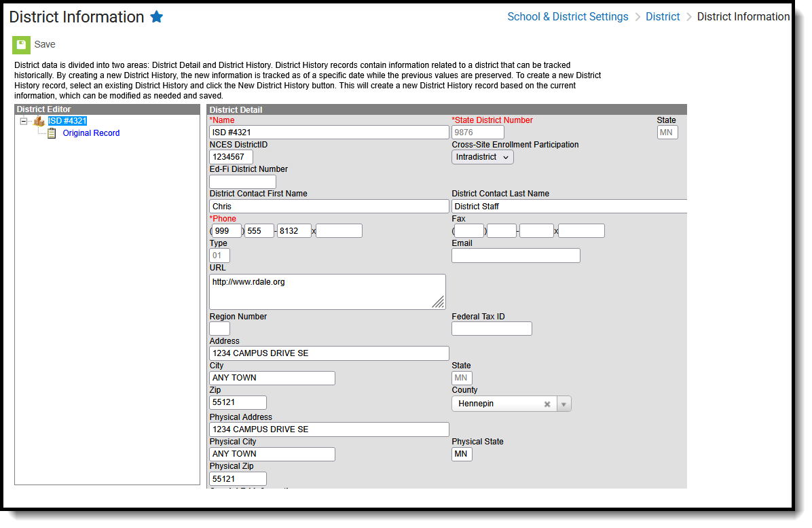This screenshot has width=812, height=528.
Task: Click the district building icon in the tree
Action: pos(39,121)
